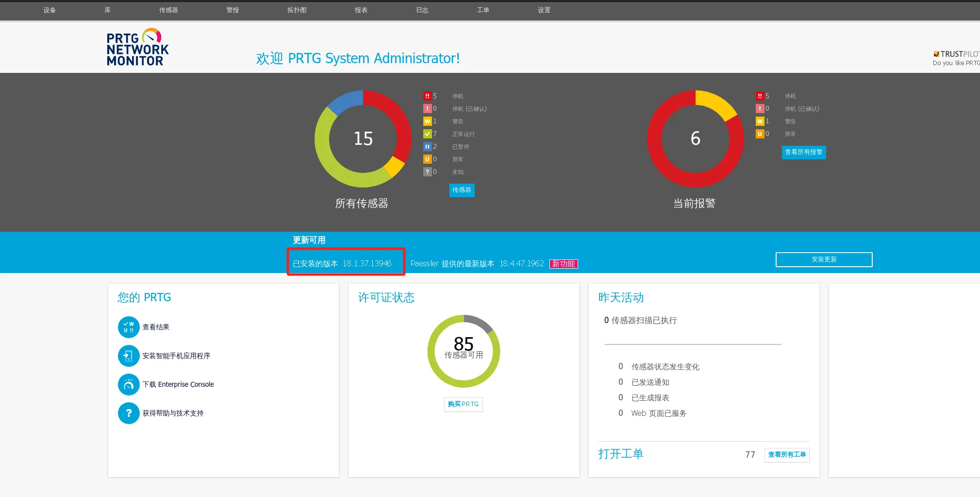This screenshot has height=497, width=980.
Task: Open the 查看结果 round icon
Action: coord(129,327)
